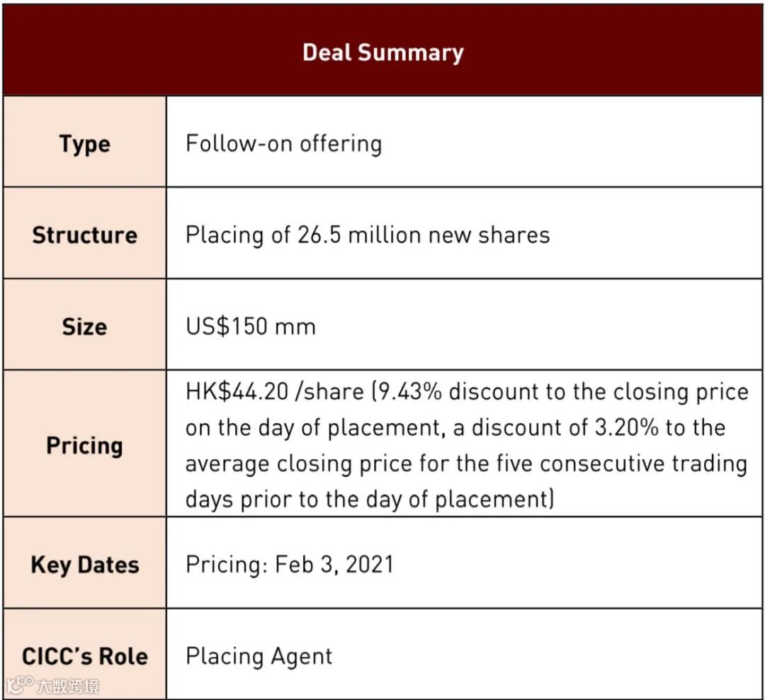Select the CICC's Role label cell
The width and height of the screenshot is (765, 700).
click(x=85, y=656)
